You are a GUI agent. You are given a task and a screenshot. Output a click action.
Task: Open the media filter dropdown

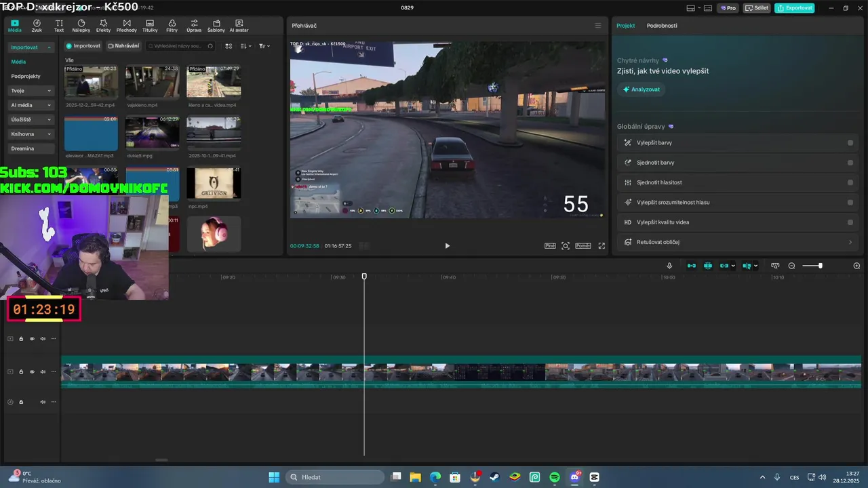coord(264,46)
